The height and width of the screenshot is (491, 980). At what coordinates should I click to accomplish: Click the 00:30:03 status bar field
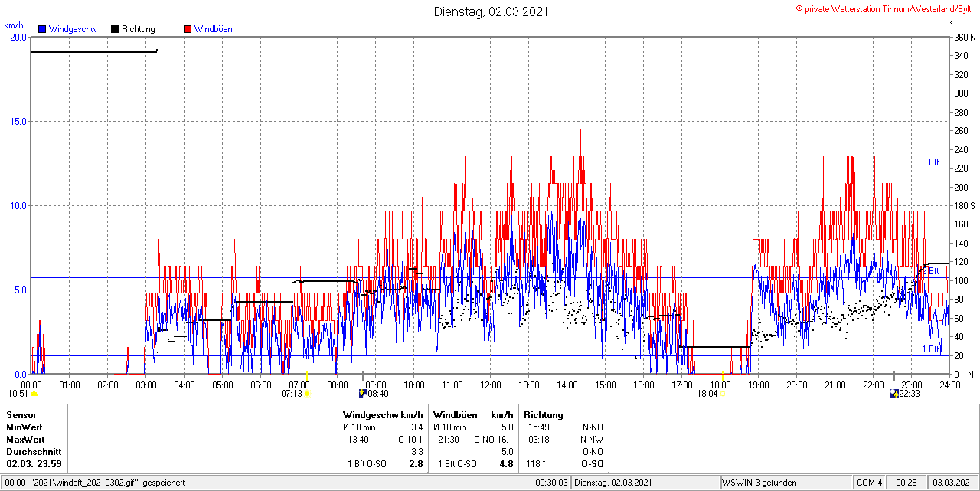pos(551,483)
